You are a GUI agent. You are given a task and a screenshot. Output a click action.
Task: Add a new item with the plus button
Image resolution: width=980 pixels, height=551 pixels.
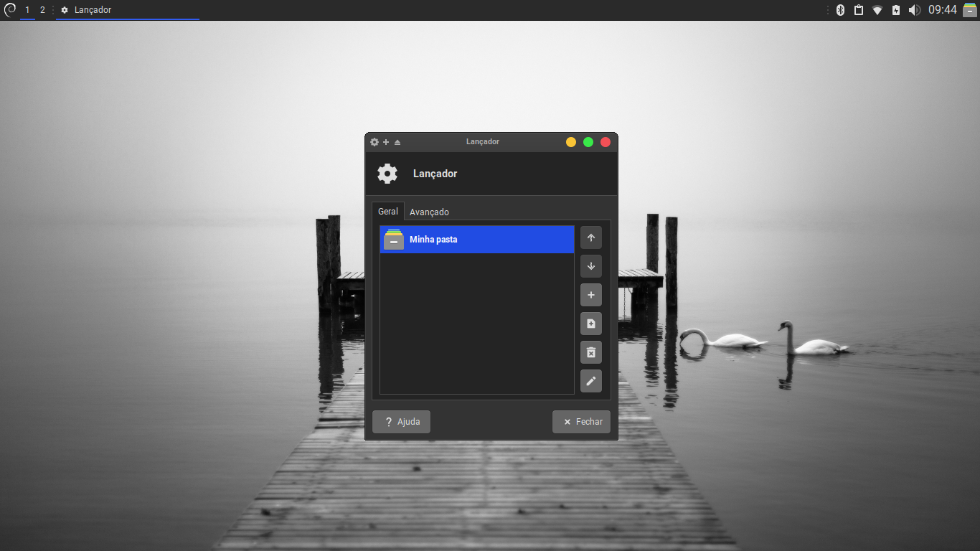[x=591, y=295]
